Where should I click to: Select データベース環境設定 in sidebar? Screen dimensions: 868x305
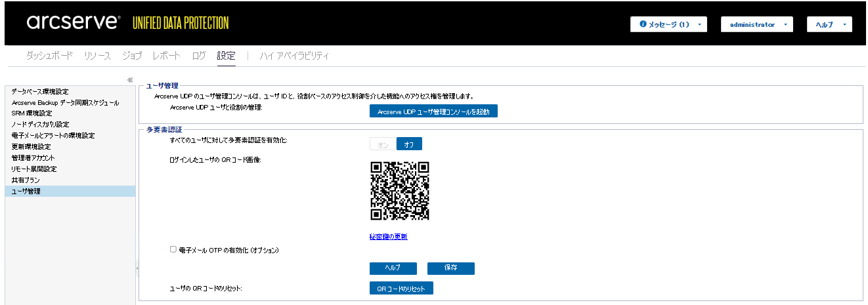coord(70,91)
